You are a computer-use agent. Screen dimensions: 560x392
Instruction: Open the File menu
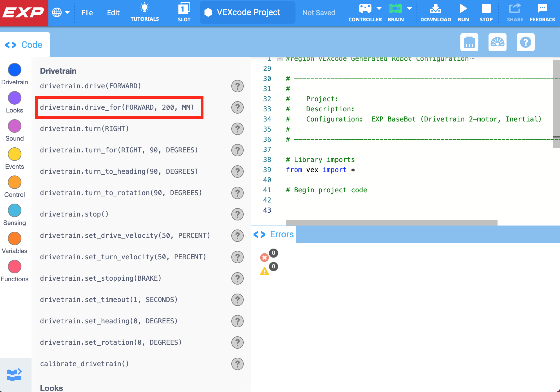coord(87,12)
